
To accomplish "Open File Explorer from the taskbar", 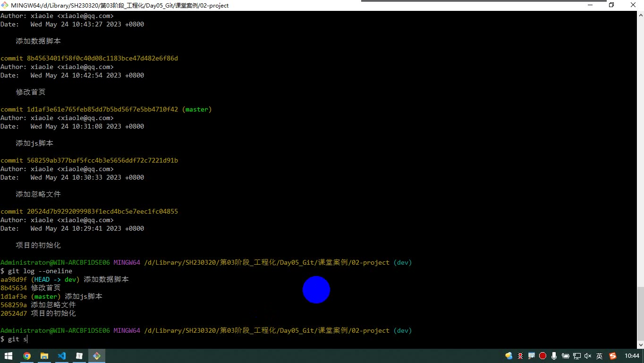I will pos(44,356).
